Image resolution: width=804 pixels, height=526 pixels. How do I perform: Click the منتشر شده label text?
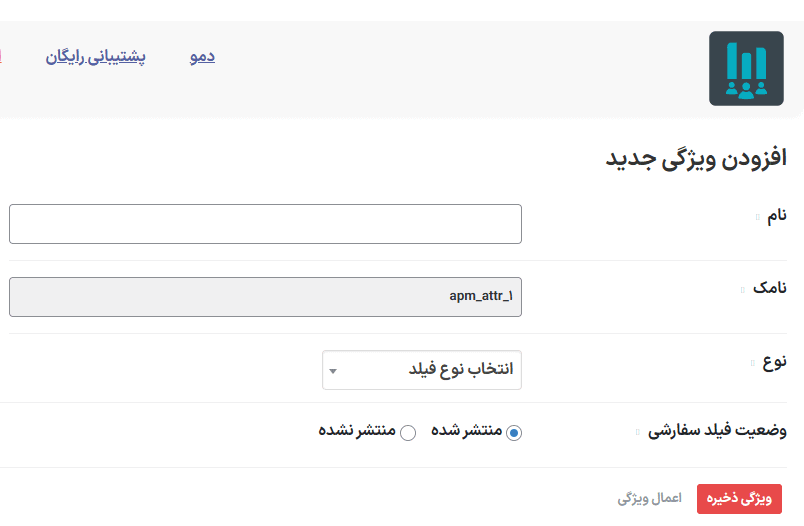pyautogui.click(x=467, y=430)
